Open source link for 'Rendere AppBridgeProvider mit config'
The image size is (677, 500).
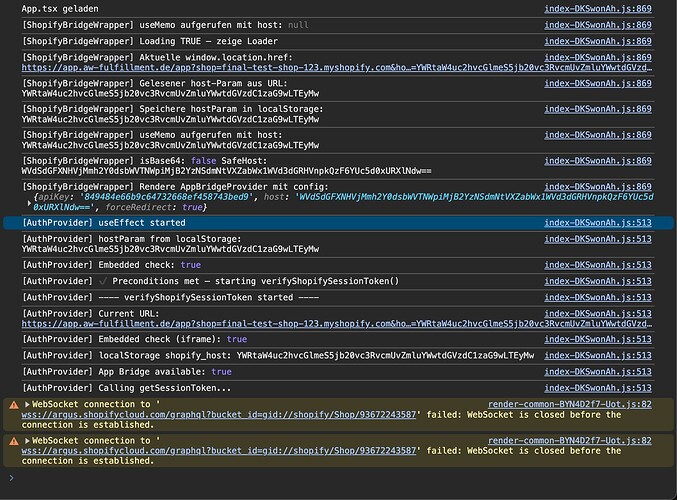click(x=598, y=187)
